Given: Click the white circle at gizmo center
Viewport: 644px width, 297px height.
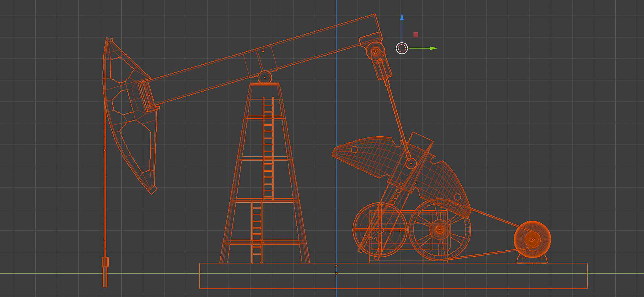Looking at the screenshot, I should click(x=402, y=48).
